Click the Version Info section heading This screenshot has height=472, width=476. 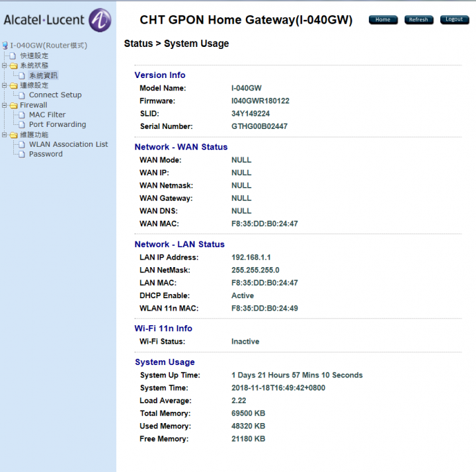coord(160,75)
